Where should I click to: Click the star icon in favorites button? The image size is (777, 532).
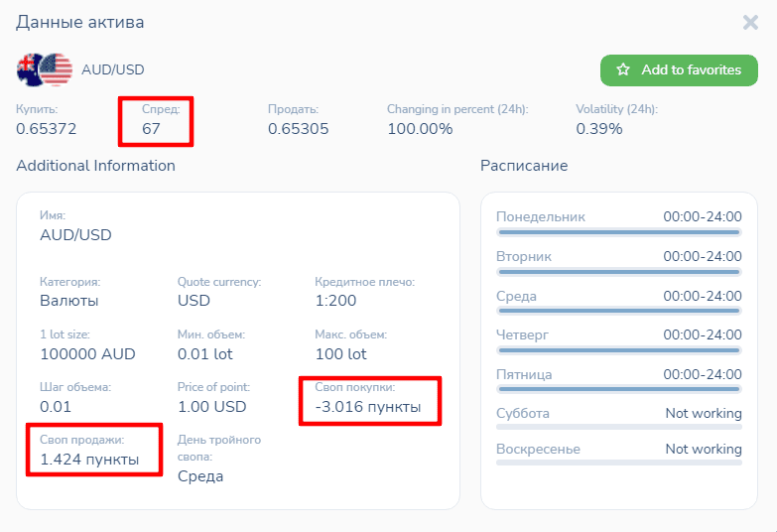click(623, 69)
